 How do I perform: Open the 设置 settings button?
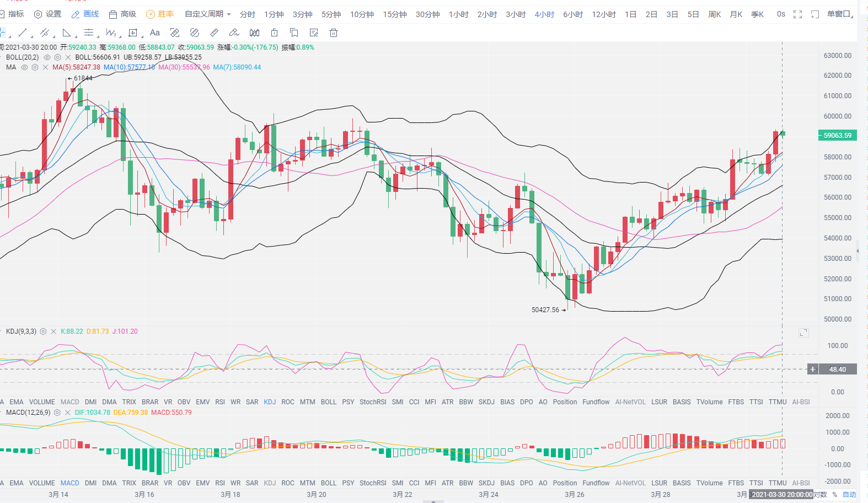coord(48,14)
